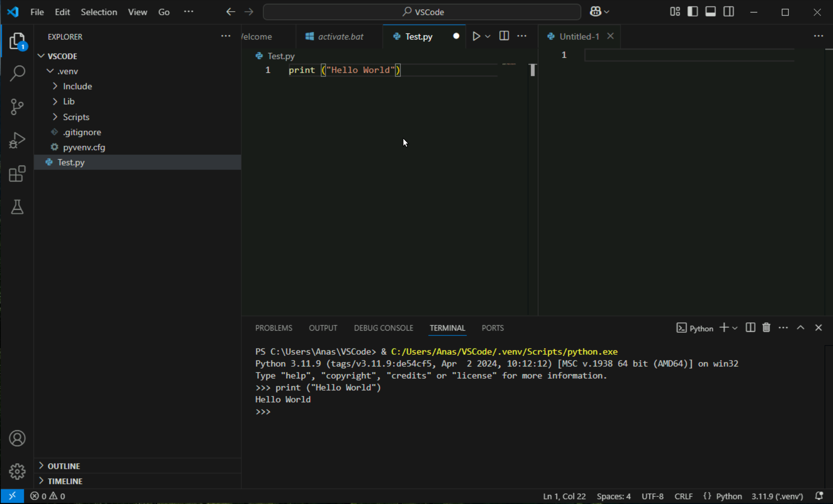The width and height of the screenshot is (833, 504).
Task: Kill terminal with trash icon
Action: [x=766, y=328]
